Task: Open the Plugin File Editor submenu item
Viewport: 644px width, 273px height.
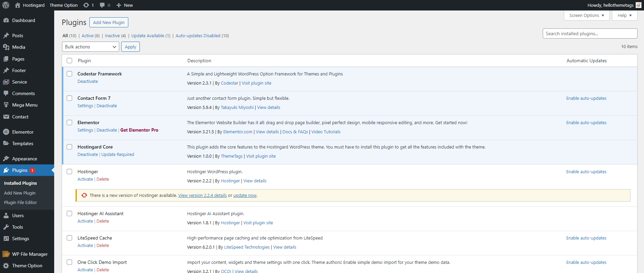Action: tap(20, 202)
